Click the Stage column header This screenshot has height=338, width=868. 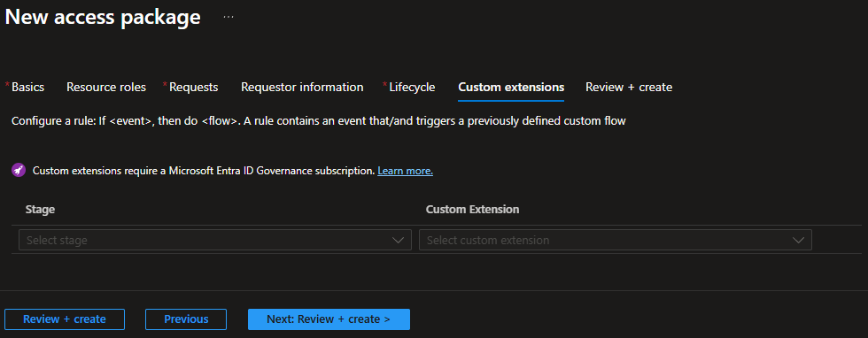tap(40, 210)
